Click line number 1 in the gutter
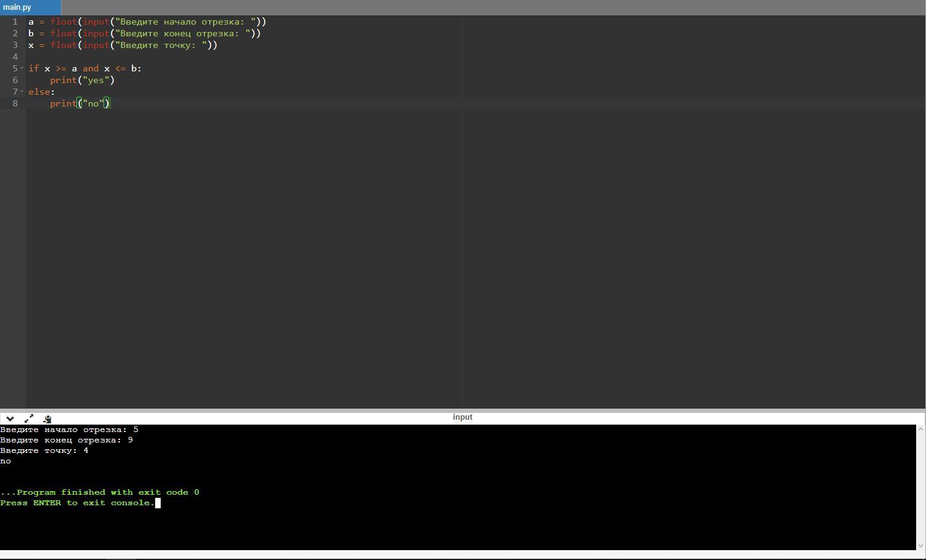Viewport: 926px width, 560px height. [x=15, y=22]
